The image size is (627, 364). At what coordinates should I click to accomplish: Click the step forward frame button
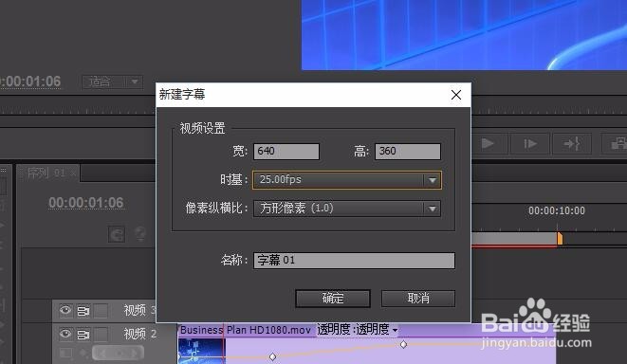tap(530, 143)
